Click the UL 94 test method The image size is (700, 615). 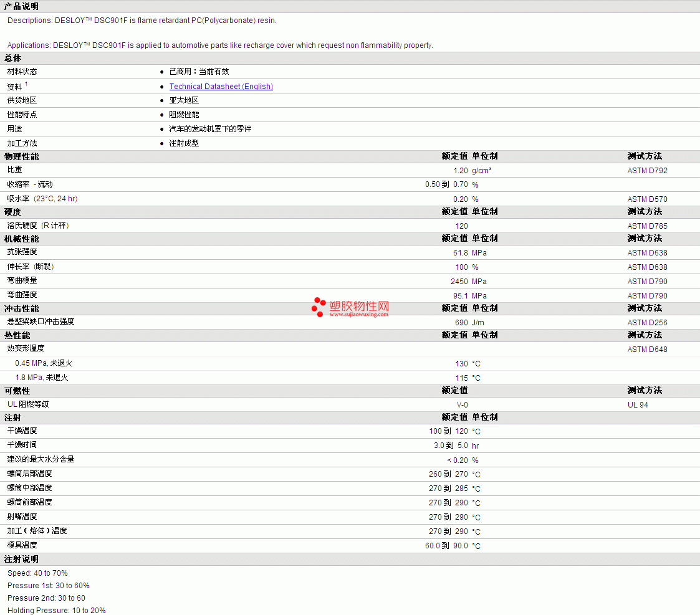coord(638,405)
